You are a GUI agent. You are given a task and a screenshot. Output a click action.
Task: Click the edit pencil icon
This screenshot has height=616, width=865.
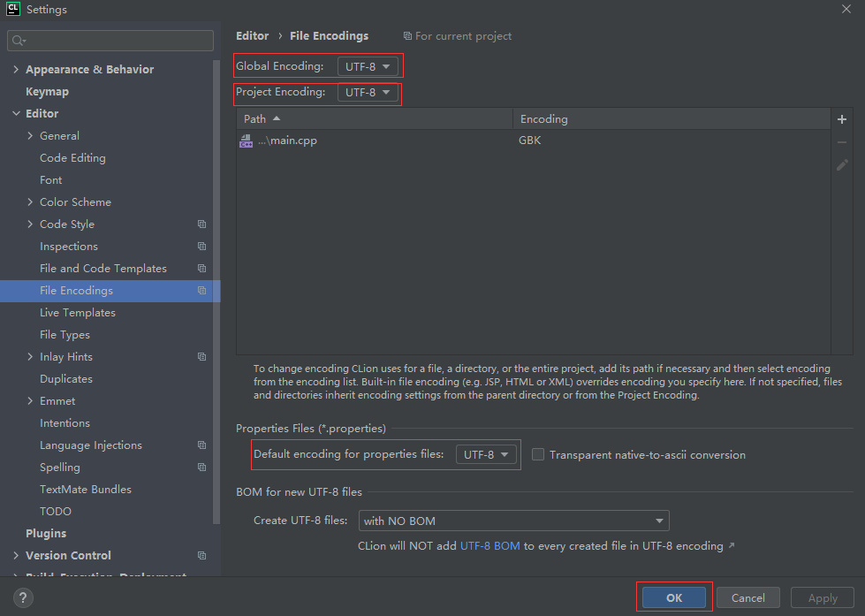click(x=842, y=165)
